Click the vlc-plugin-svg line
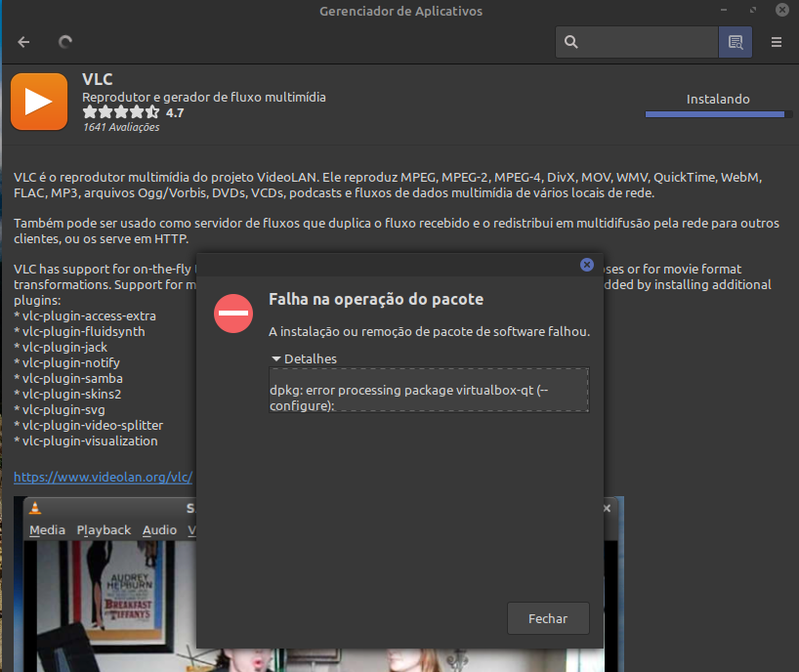 60,409
